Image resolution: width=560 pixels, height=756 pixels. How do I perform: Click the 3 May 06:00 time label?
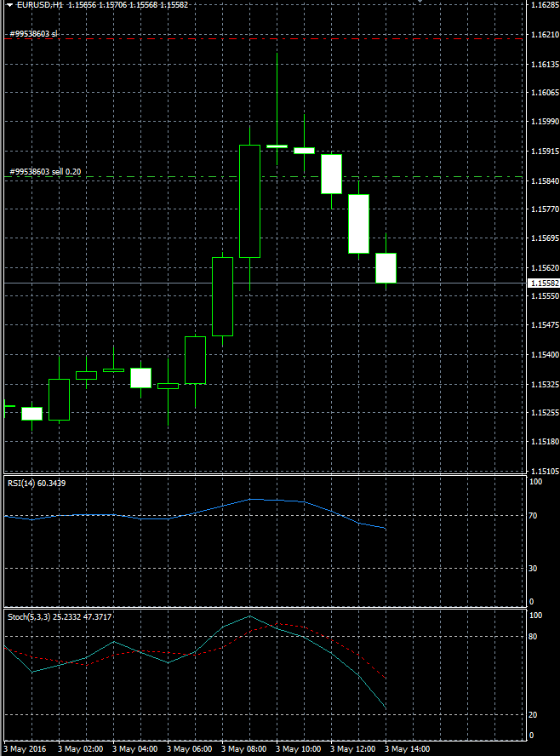coord(190,749)
